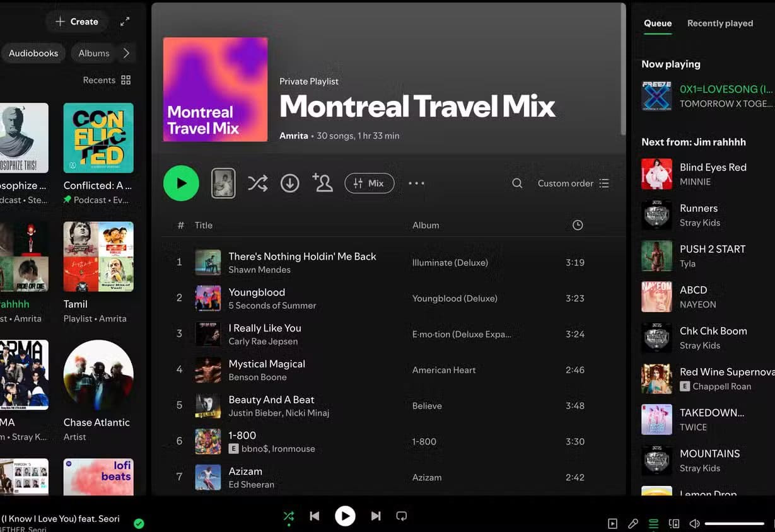The image size is (775, 532).
Task: Open the connect to a device icon
Action: [x=674, y=524]
